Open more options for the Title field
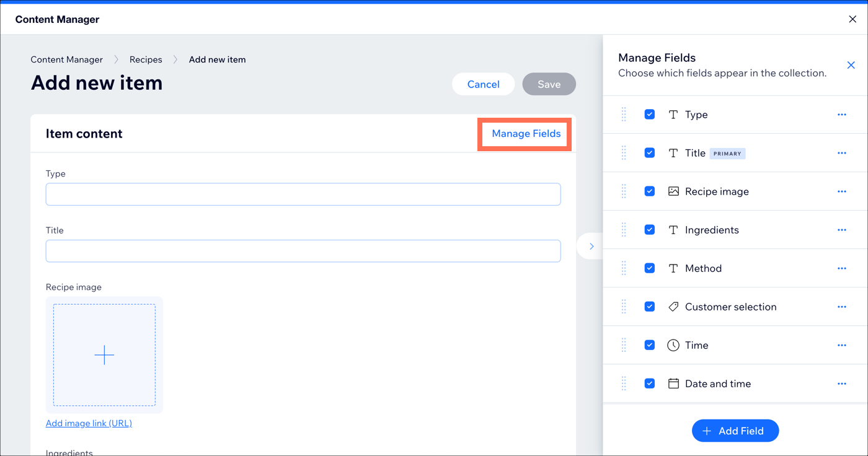The height and width of the screenshot is (456, 868). tap(841, 153)
